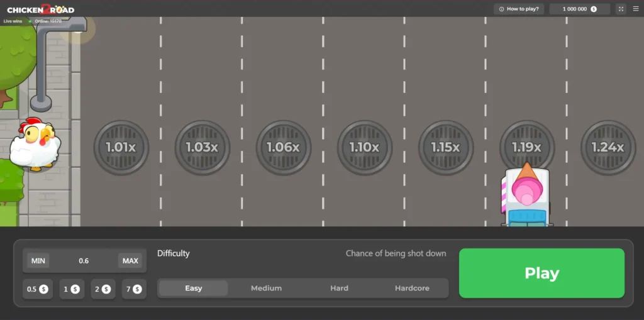The height and width of the screenshot is (320, 644).
Task: Click the 1.03x manhole cover
Action: click(202, 148)
